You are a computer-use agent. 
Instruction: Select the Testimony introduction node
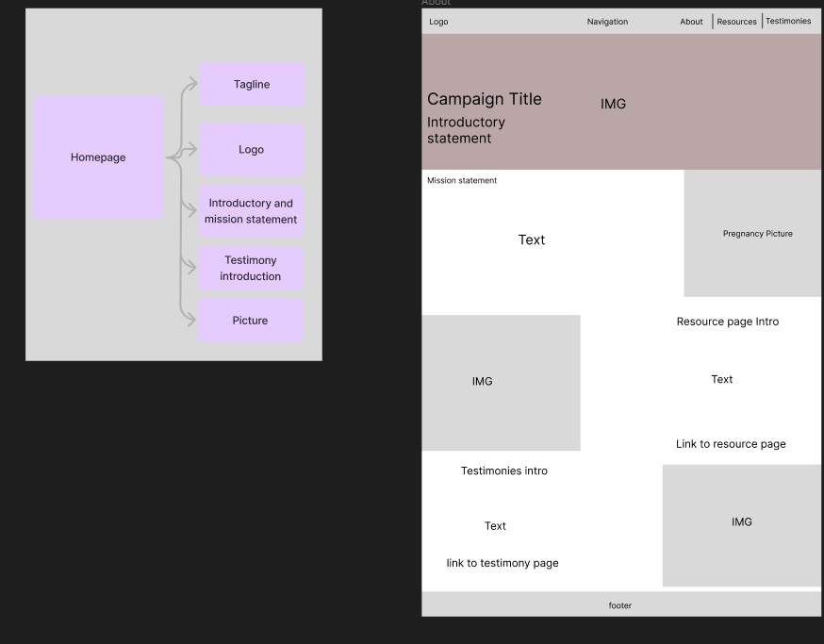pyautogui.click(x=250, y=268)
